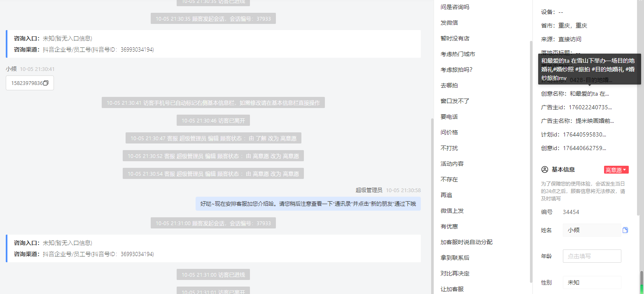Click the 来源 value 直接访问

point(570,39)
